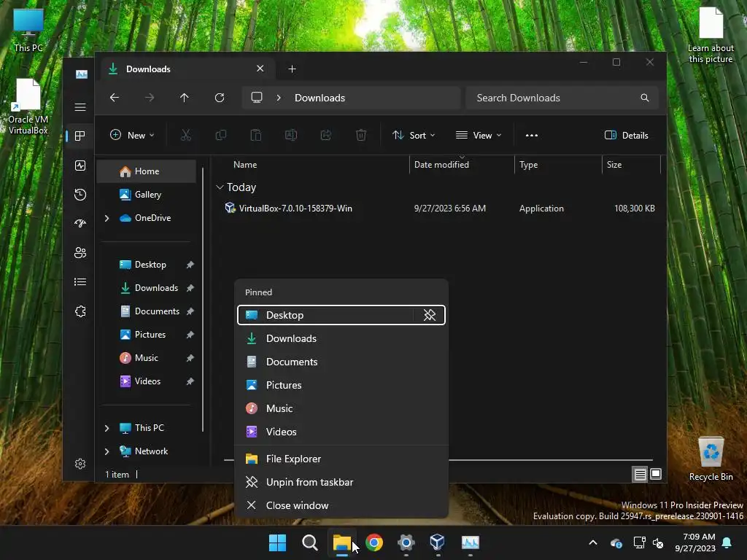Click the Rename toolbar icon
Image resolution: width=747 pixels, height=560 pixels.
[x=291, y=135]
